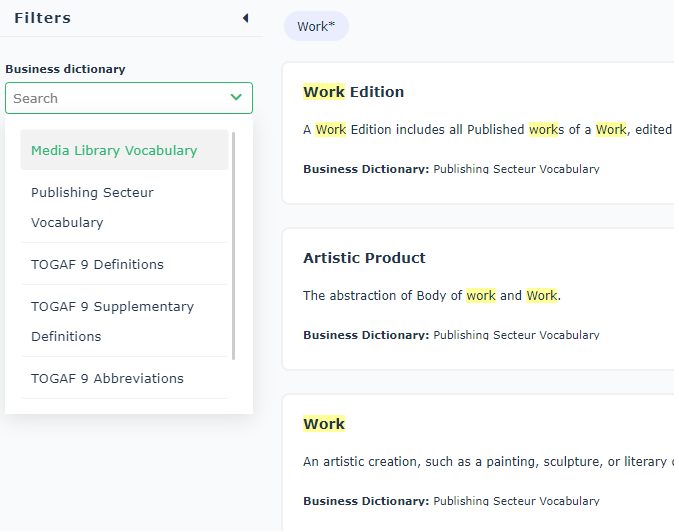Open the Work Edition result title
Viewport: 679px width, 532px height.
(x=353, y=92)
